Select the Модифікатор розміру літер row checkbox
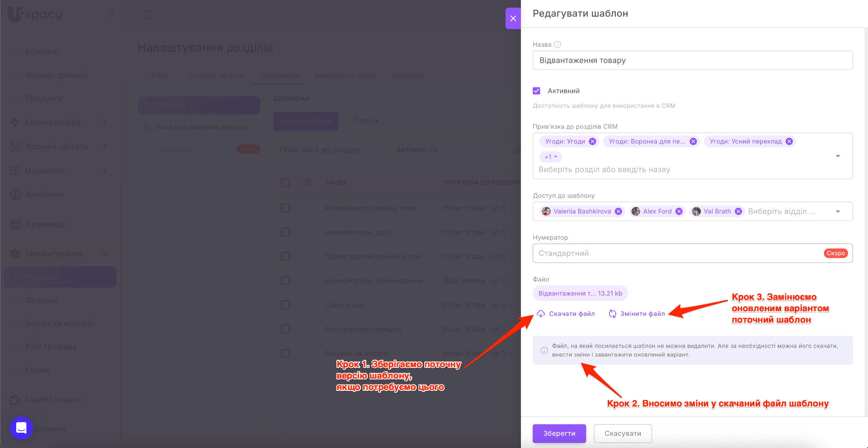868x448 pixels. [x=285, y=208]
